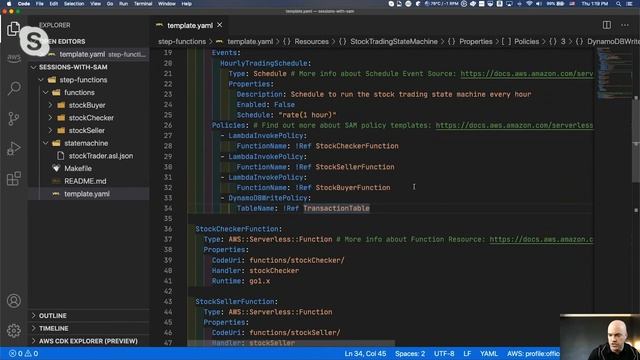640x360 pixels.
Task: Open the SAM policy templates docs link
Action: tap(514, 125)
